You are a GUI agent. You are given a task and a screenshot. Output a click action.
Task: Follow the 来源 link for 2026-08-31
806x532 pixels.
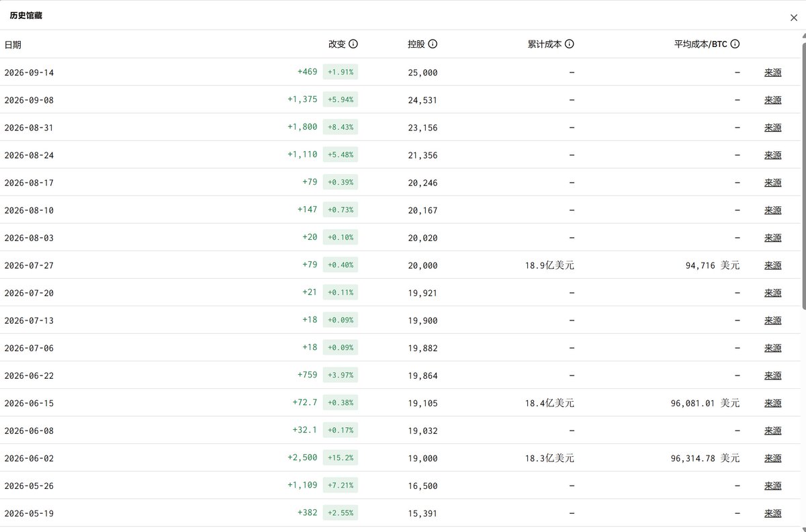click(x=773, y=128)
